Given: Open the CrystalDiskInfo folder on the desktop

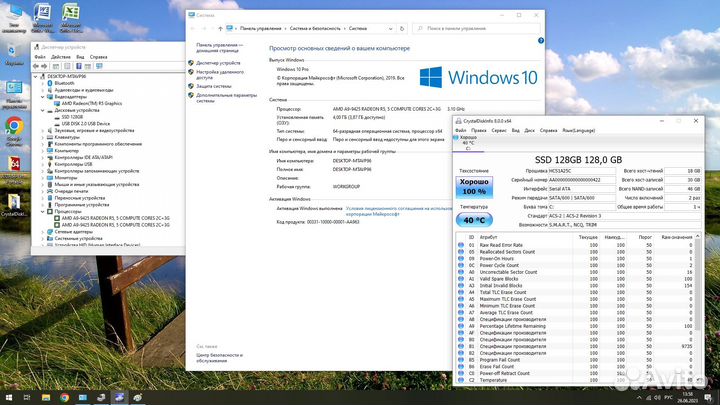Looking at the screenshot, I should [14, 205].
